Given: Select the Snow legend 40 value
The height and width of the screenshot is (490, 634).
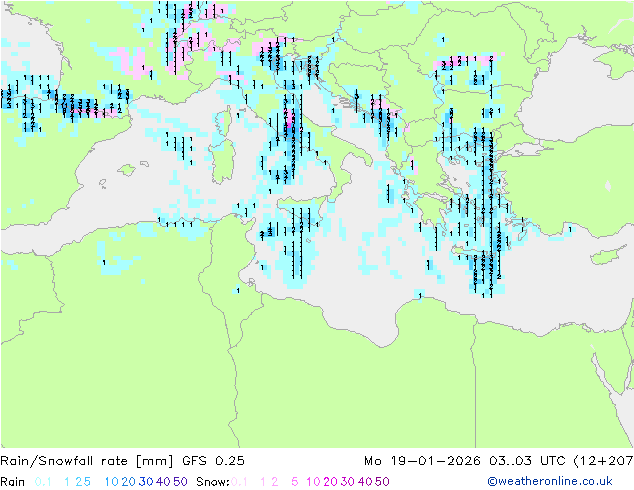Looking at the screenshot, I should tap(365, 482).
